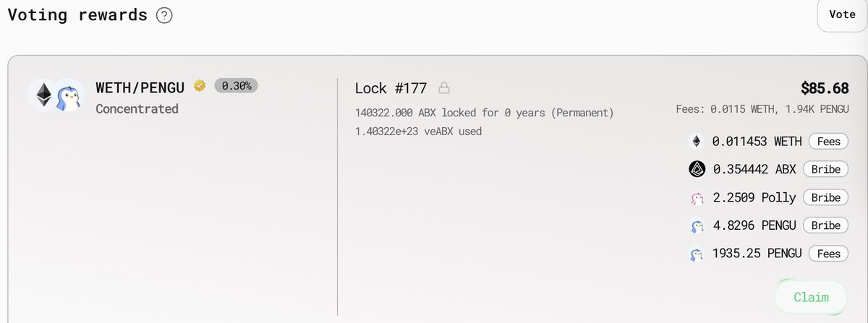Click the Polly token icon in rewards list
Viewport: 868px width, 323px height.
pyautogui.click(x=697, y=197)
